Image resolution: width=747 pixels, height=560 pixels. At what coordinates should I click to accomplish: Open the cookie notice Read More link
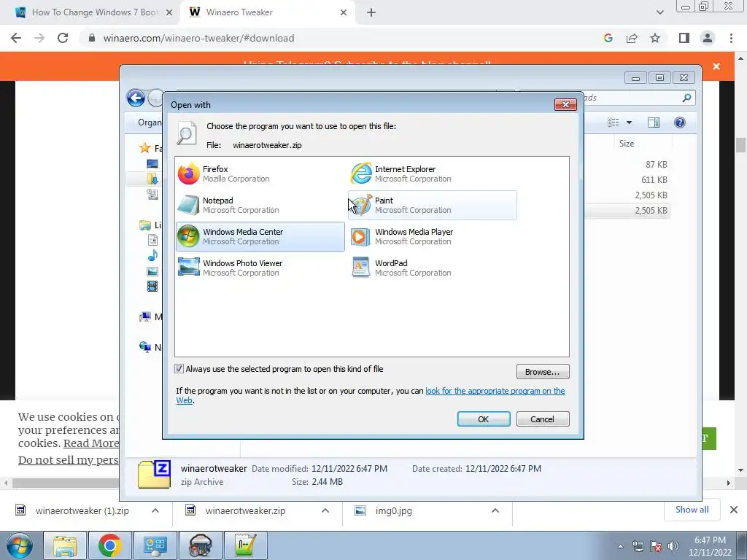pyautogui.click(x=91, y=443)
